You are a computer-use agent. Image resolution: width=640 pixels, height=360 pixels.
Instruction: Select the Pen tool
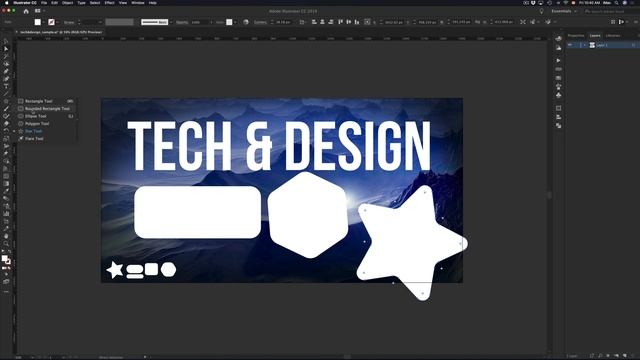coord(6,71)
